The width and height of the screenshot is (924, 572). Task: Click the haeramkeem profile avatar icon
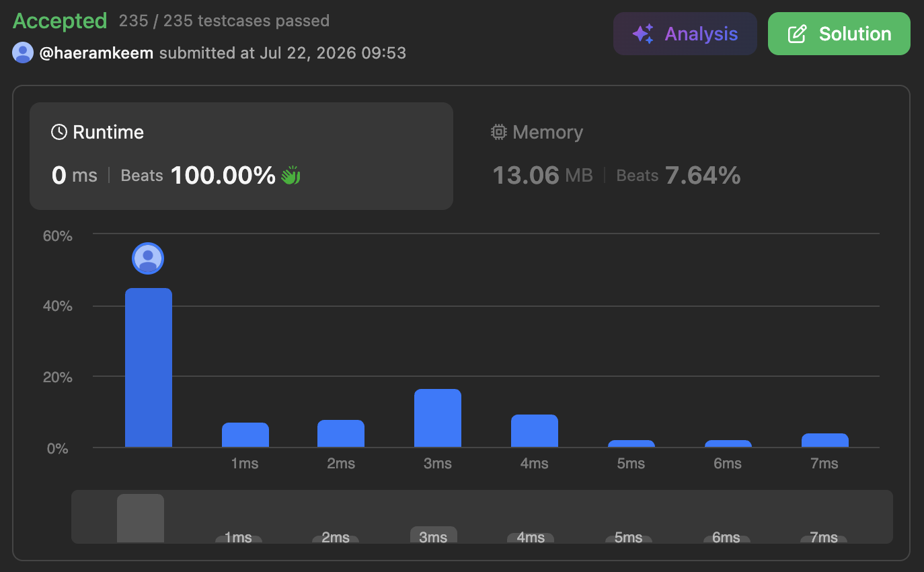coord(23,52)
